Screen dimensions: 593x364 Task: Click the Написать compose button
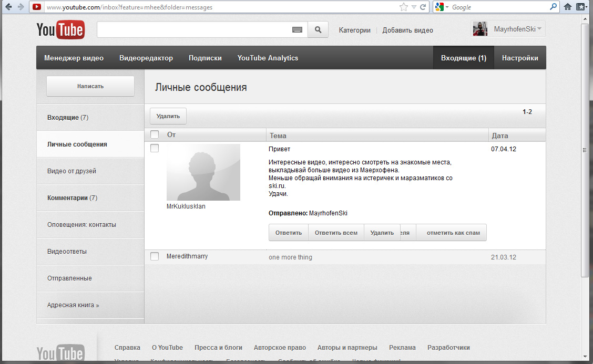click(x=90, y=86)
